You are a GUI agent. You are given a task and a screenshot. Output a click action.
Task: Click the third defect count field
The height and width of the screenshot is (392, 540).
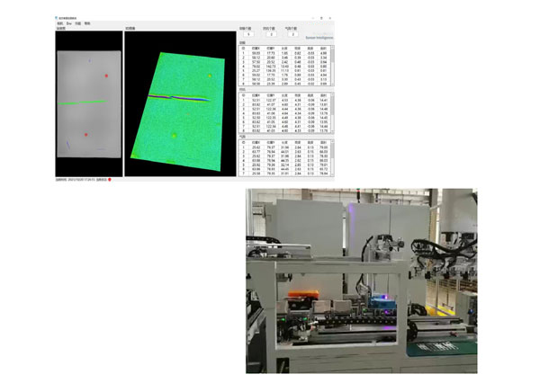point(294,34)
